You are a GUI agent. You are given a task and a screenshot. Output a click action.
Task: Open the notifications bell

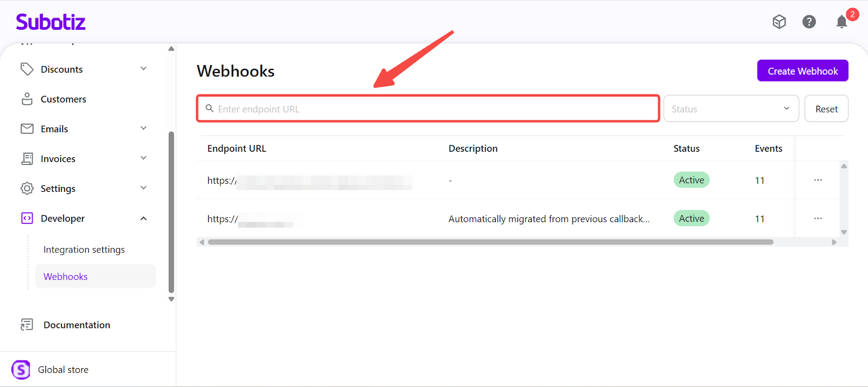pos(841,22)
